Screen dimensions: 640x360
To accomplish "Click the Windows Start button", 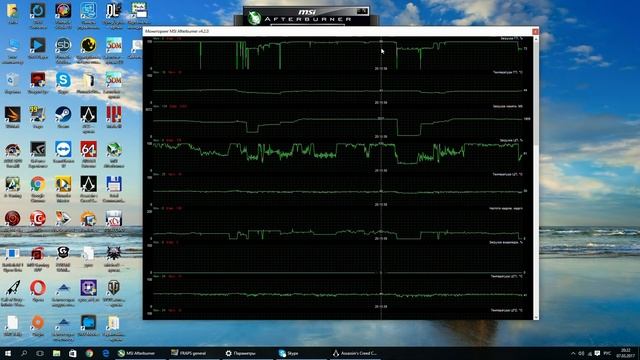I will (7, 353).
